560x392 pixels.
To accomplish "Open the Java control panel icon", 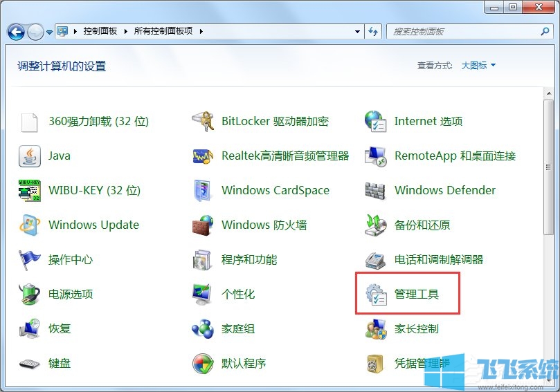I will [x=30, y=156].
